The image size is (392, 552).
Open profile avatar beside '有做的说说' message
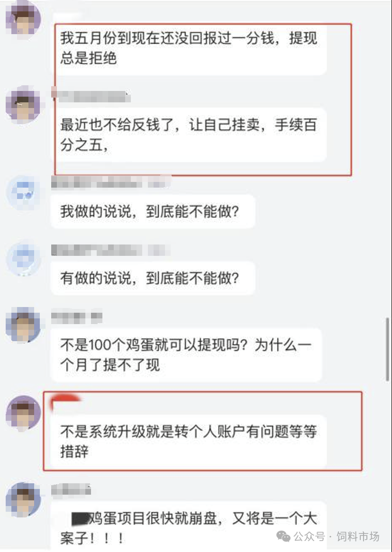click(24, 258)
